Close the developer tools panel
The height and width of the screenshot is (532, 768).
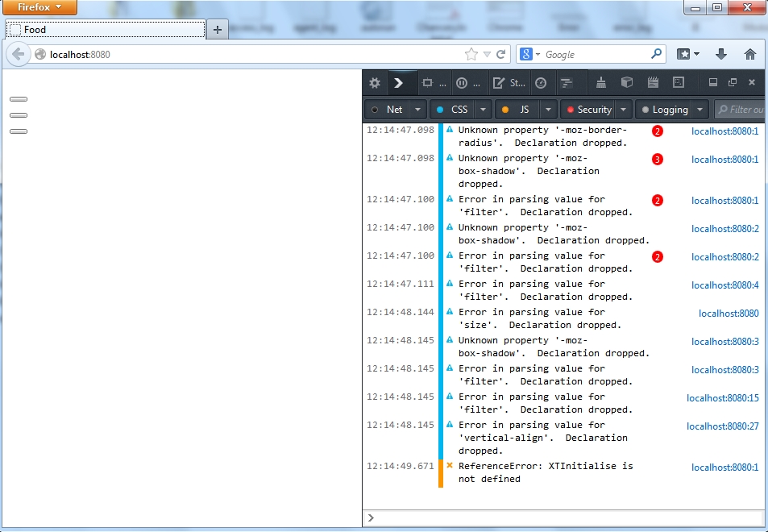pos(752,82)
